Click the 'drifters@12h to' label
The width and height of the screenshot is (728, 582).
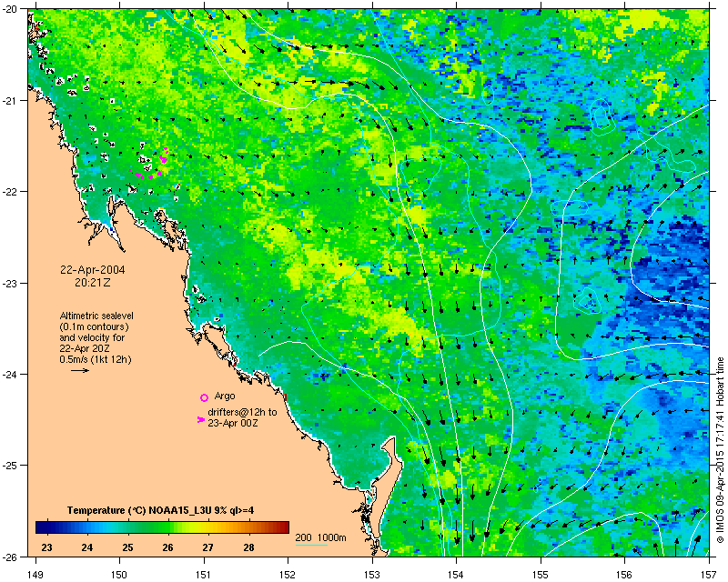click(242, 412)
